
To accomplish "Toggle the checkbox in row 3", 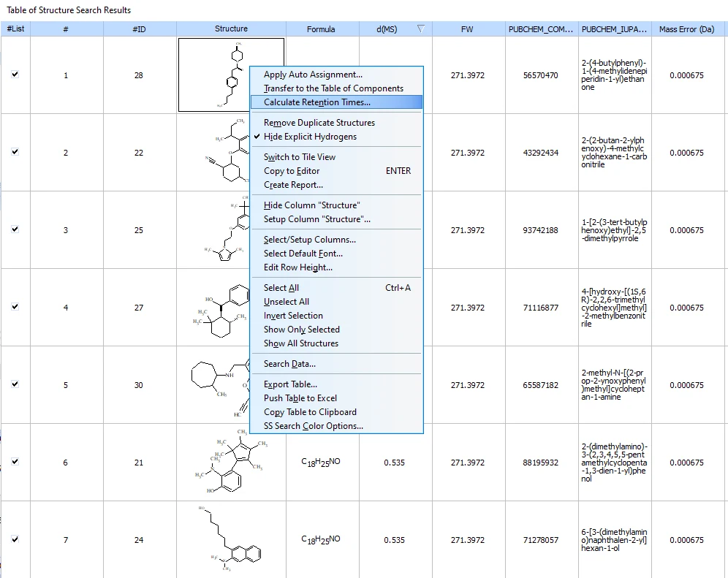I will pos(15,229).
